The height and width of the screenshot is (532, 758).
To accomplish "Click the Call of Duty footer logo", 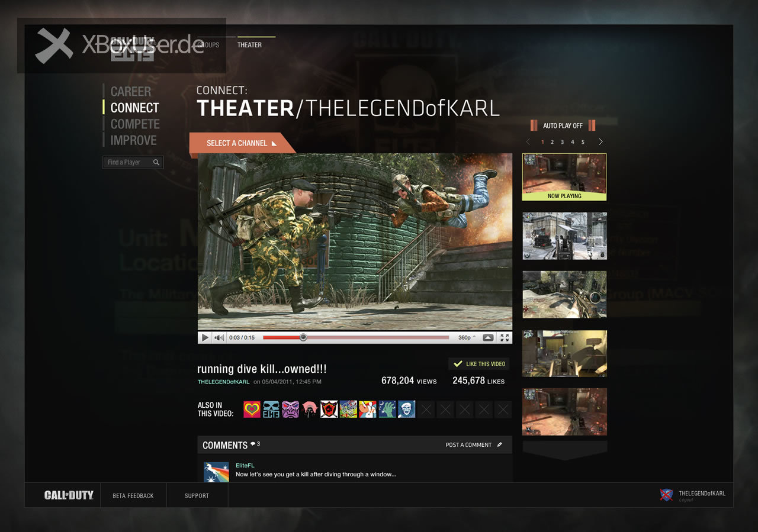I will click(69, 495).
